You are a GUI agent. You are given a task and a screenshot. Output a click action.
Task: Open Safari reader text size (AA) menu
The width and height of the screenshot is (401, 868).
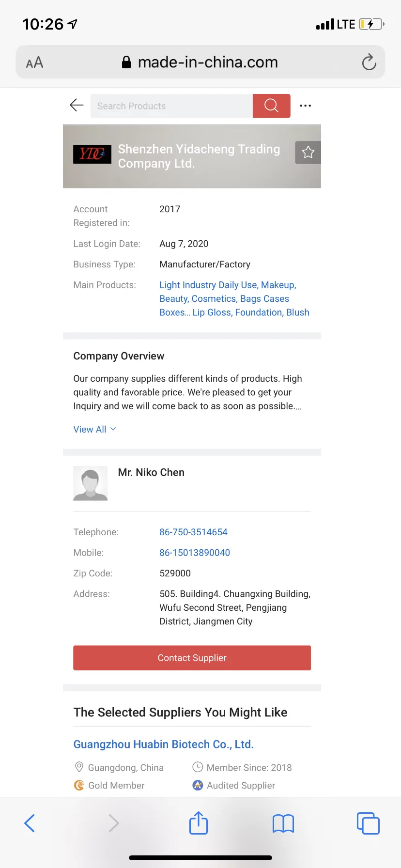click(34, 62)
